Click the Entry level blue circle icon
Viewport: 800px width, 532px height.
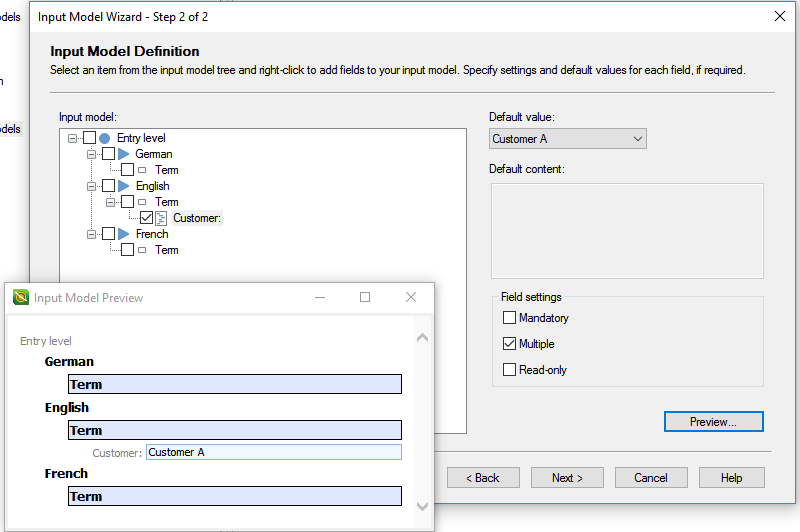[105, 138]
